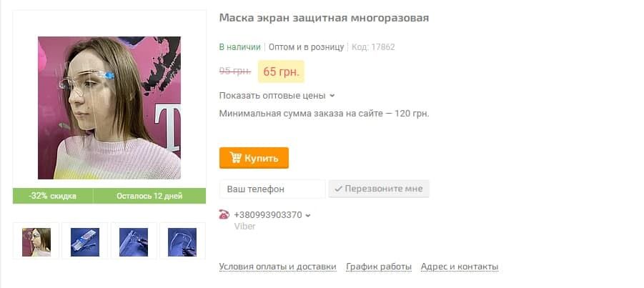Open График работы link
644x288 pixels.
(379, 267)
